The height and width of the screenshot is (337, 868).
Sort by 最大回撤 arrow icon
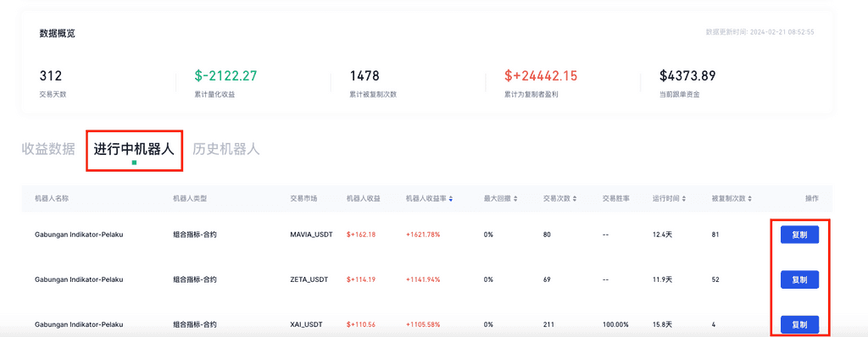pos(516,199)
